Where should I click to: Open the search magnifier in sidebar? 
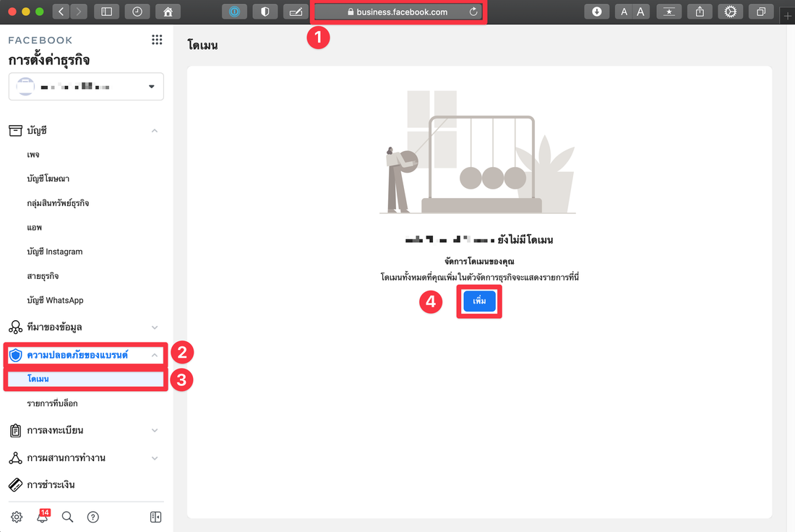click(x=67, y=517)
